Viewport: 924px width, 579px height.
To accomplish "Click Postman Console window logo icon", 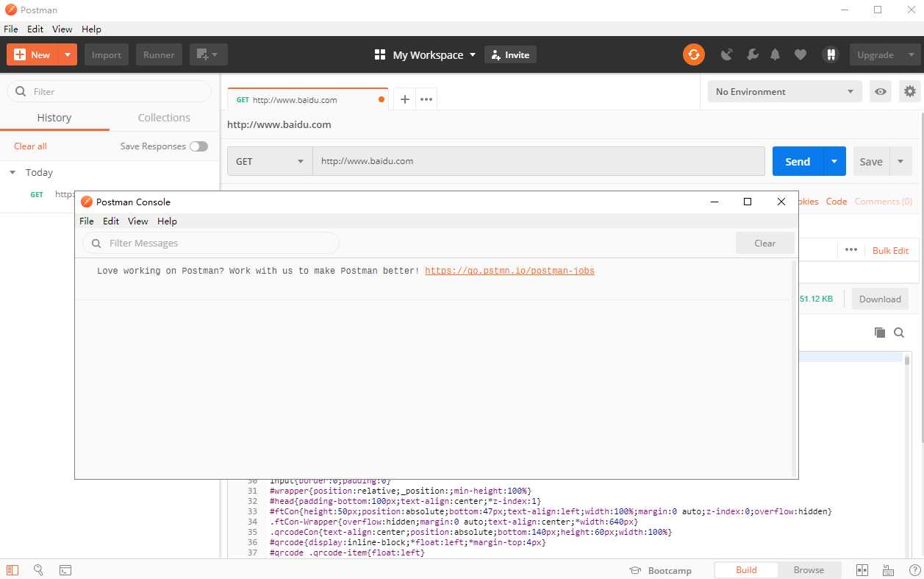I will pyautogui.click(x=87, y=202).
